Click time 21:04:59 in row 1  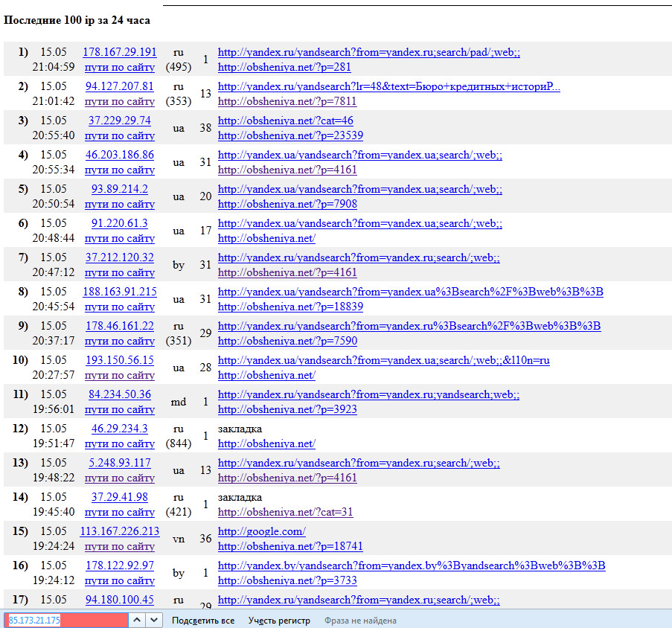[53, 67]
